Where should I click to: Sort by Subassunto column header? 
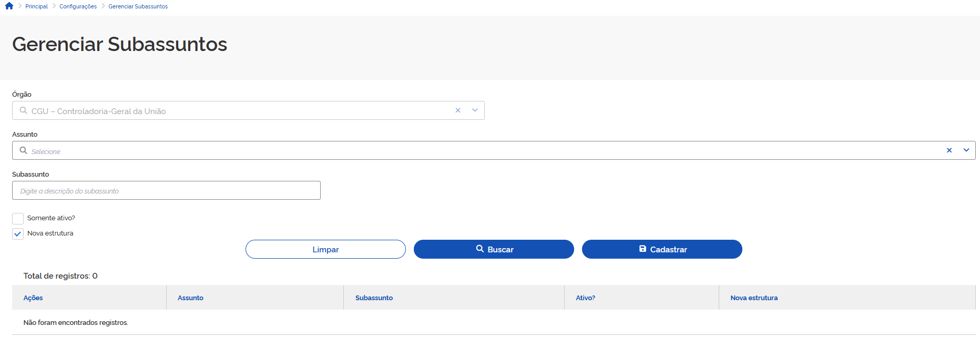click(374, 298)
